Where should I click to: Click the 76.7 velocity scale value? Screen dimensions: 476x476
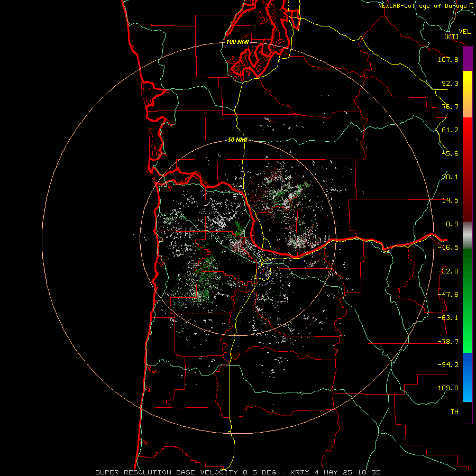point(450,106)
